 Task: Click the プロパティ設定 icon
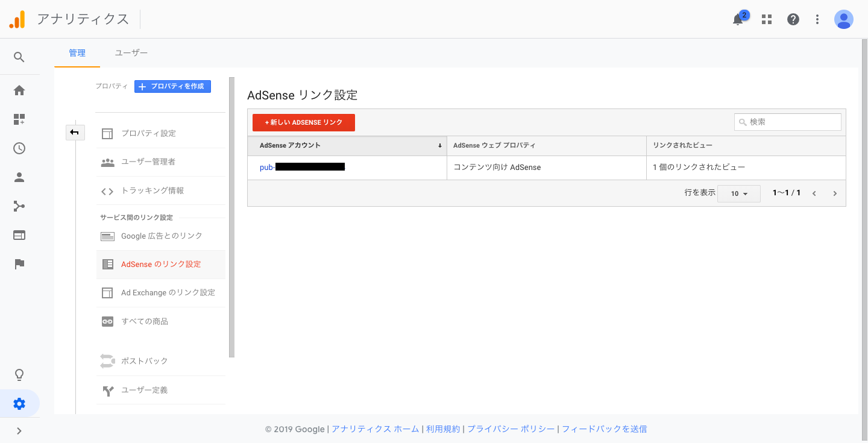(x=107, y=134)
